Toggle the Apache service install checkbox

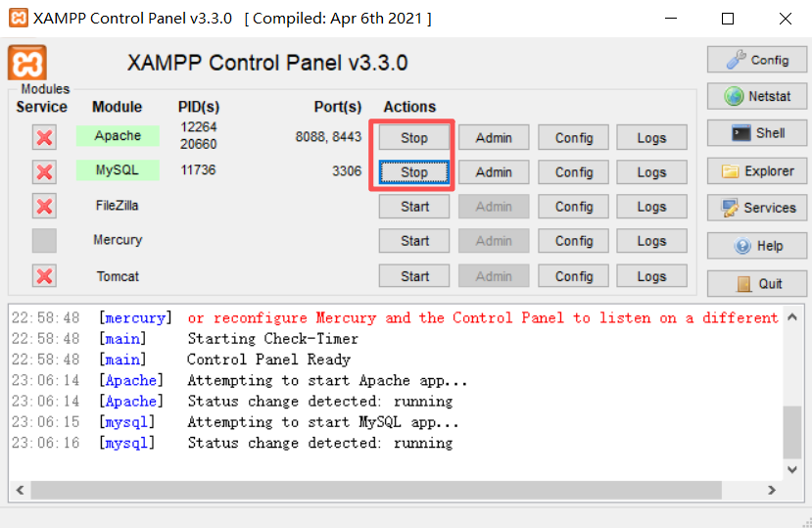coord(44,137)
